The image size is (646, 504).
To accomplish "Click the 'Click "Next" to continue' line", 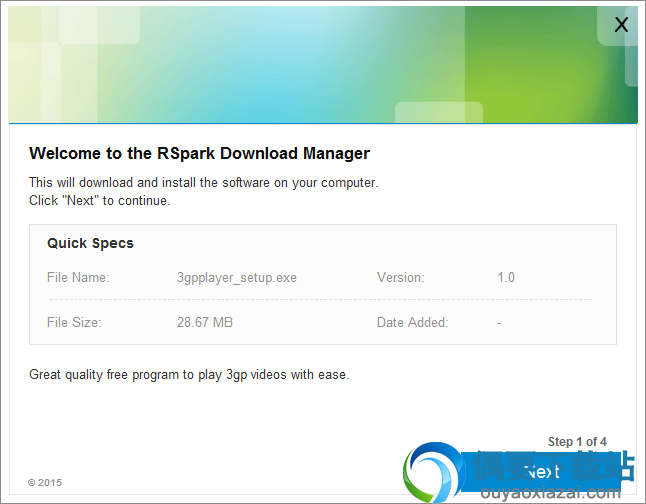I will click(x=99, y=201).
